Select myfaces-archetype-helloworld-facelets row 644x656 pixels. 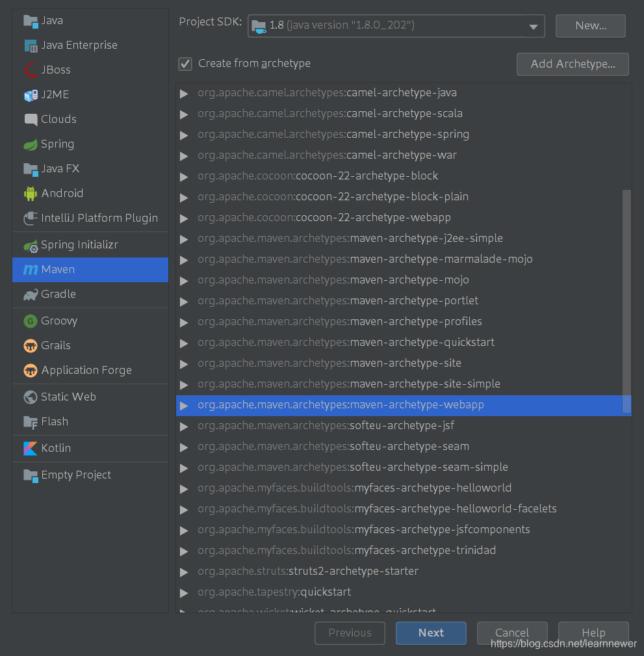[x=404, y=508]
